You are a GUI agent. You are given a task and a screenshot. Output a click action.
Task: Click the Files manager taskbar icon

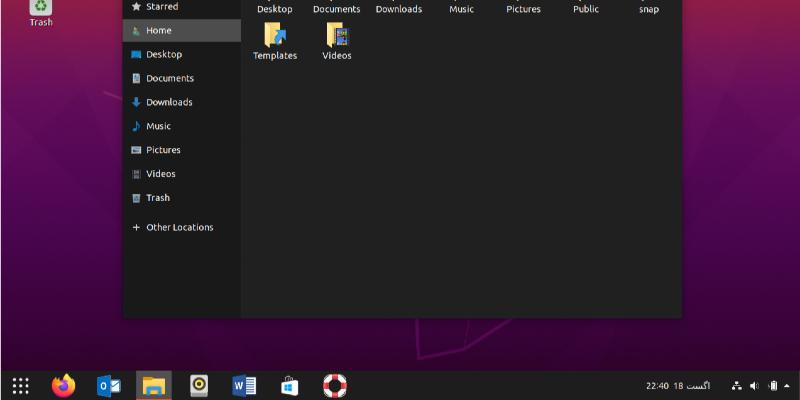tap(153, 385)
